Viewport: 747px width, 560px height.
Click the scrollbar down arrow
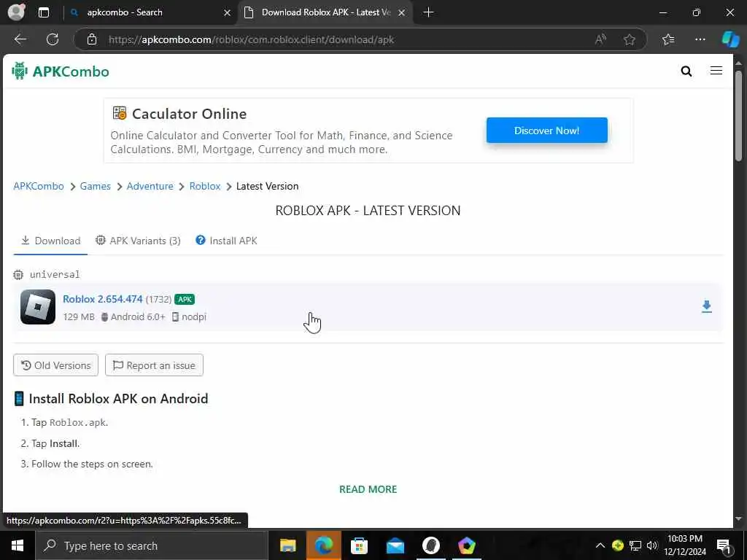pyautogui.click(x=738, y=519)
